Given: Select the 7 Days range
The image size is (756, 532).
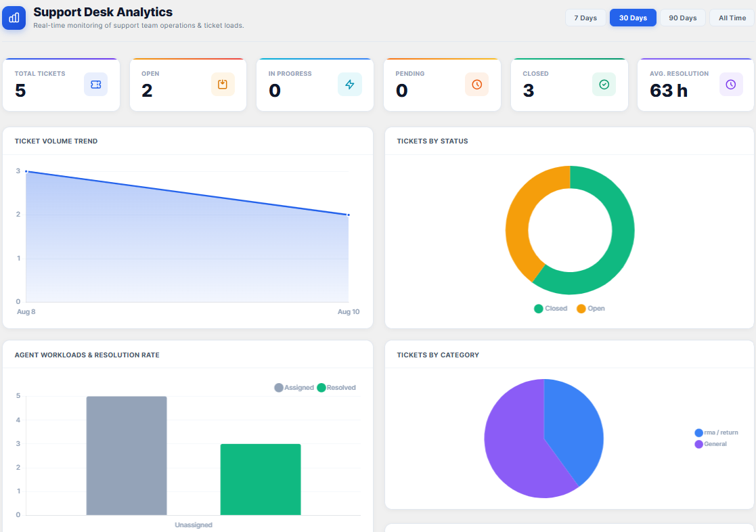Looking at the screenshot, I should point(585,18).
